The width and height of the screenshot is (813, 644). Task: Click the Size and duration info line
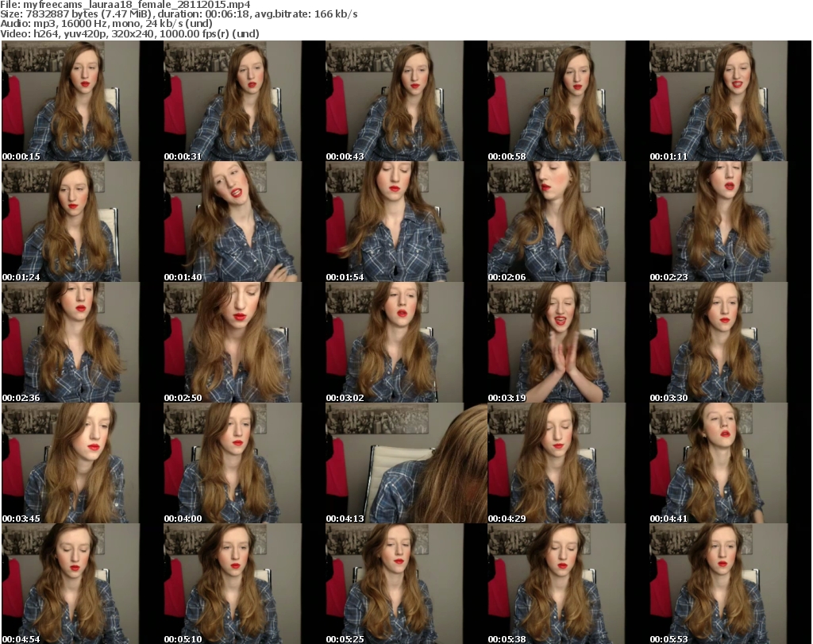[179, 14]
